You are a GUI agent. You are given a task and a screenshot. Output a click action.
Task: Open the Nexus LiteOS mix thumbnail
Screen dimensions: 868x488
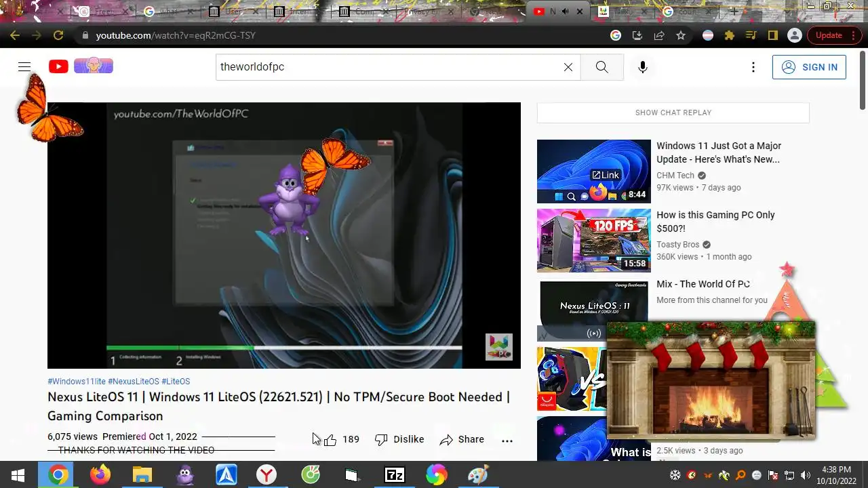(594, 309)
